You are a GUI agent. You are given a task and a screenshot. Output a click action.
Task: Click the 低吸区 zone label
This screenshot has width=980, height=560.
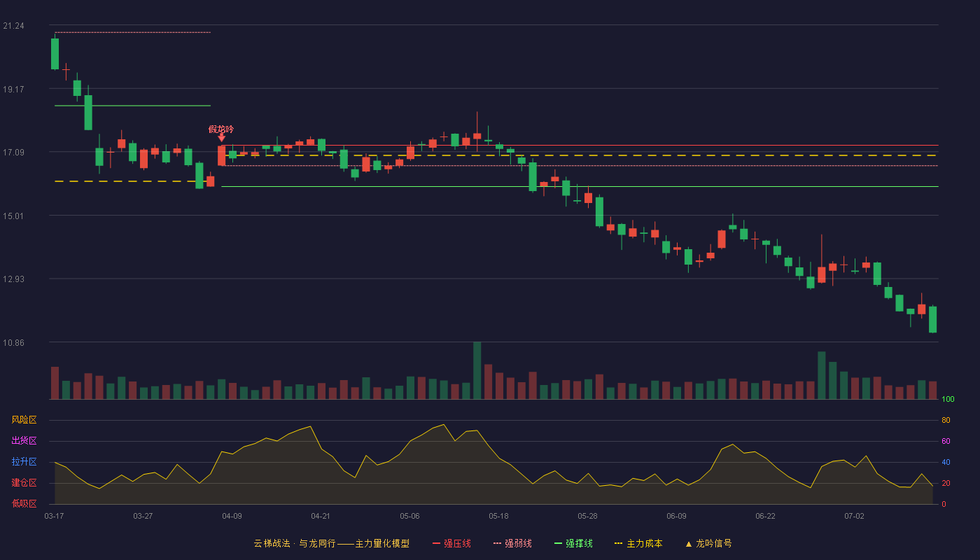[x=24, y=503]
